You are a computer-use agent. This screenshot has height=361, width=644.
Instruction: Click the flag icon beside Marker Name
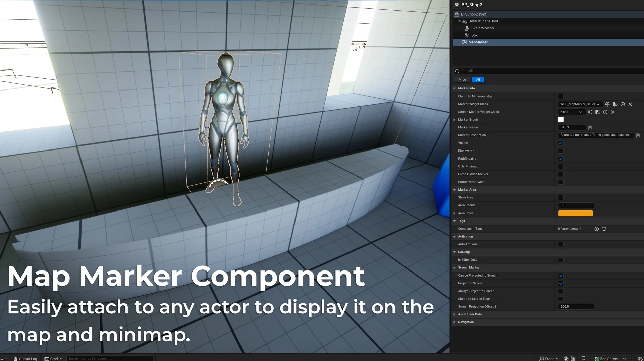pyautogui.click(x=590, y=127)
